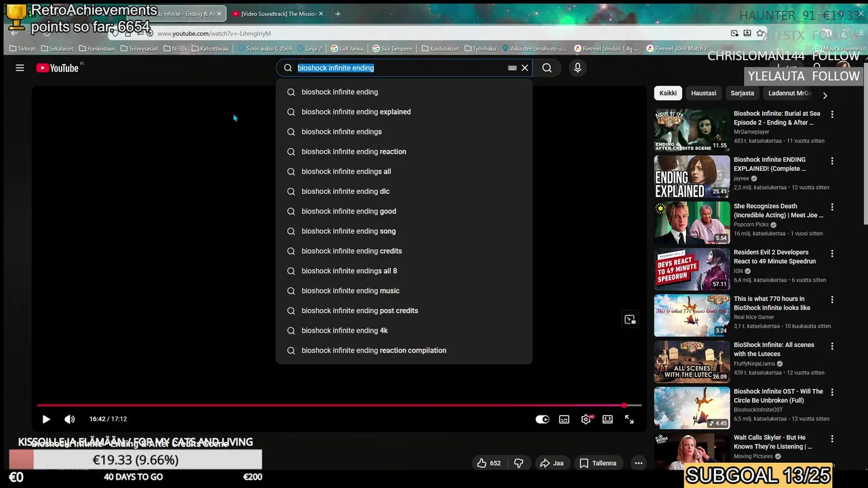This screenshot has width=868, height=488.
Task: Select suggestion 'bioshock infinite endings all'
Action: pyautogui.click(x=404, y=171)
